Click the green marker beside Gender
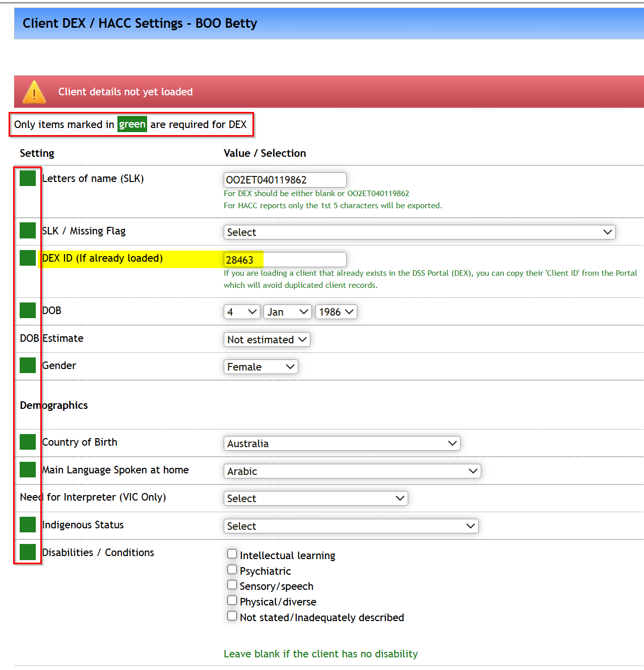The width and height of the screenshot is (644, 670). click(x=28, y=365)
